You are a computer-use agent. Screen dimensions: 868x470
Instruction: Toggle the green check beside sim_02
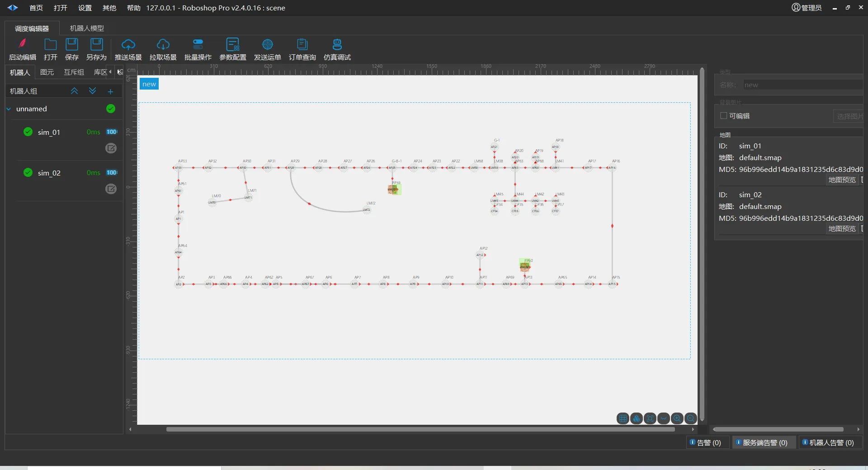[28, 172]
